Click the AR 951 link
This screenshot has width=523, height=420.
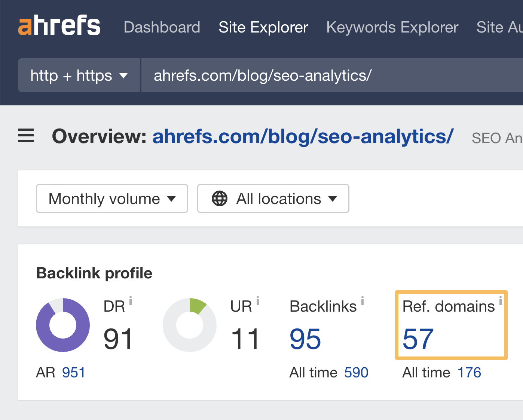[73, 372]
